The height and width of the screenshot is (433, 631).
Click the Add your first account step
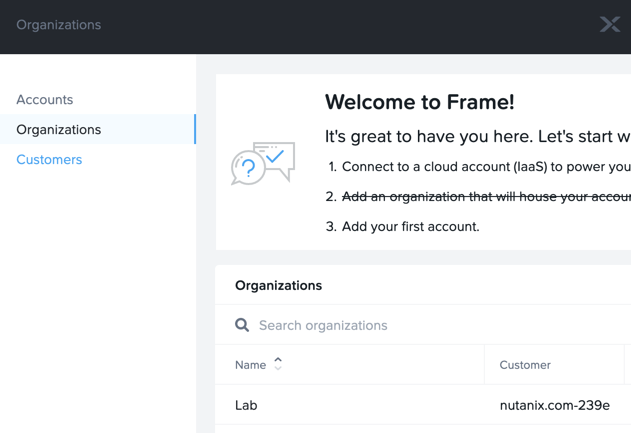point(403,227)
